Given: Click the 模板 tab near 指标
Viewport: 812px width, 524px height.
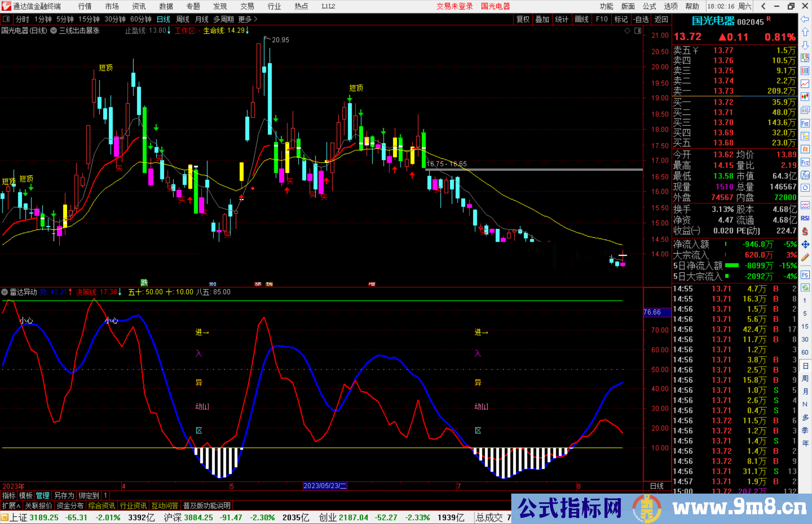Looking at the screenshot, I should coord(26,495).
